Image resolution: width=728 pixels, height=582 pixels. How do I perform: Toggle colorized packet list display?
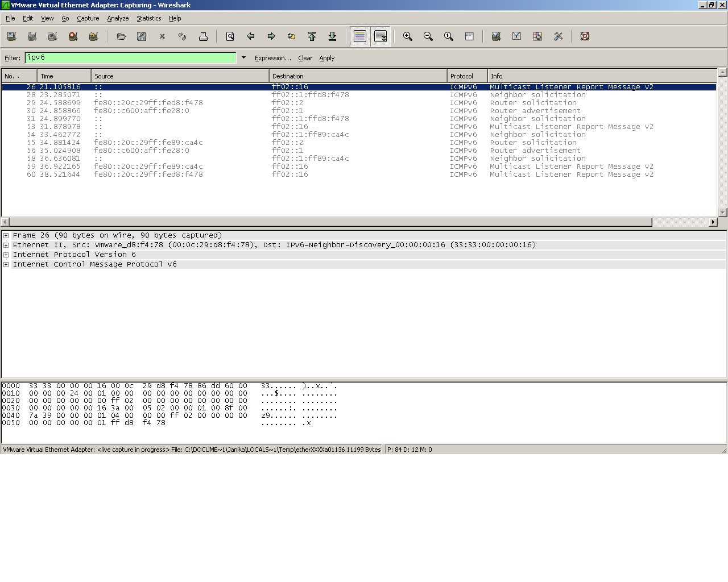[359, 36]
